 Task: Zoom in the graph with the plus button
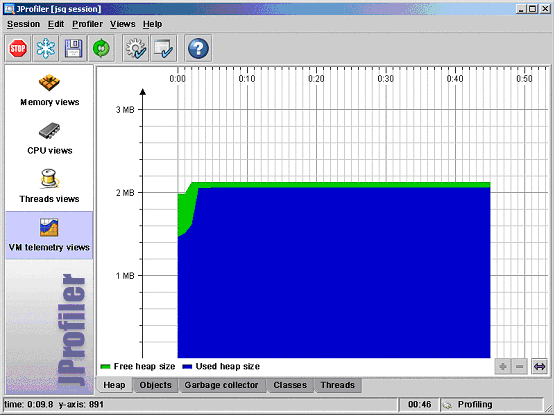(502, 367)
